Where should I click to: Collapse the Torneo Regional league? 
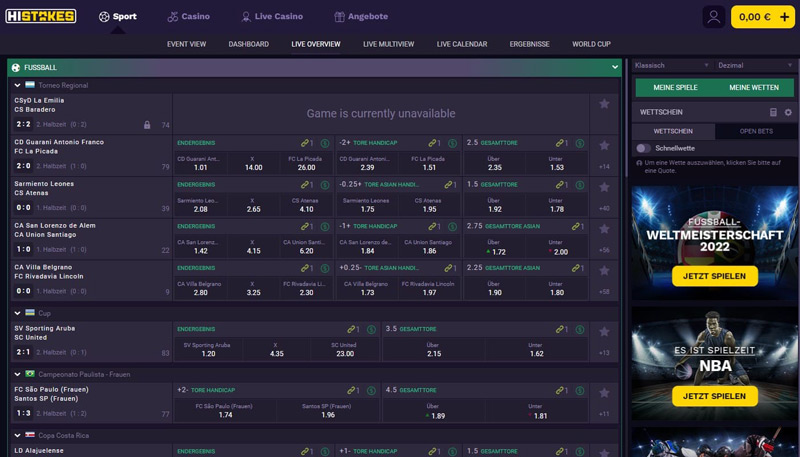tap(17, 85)
